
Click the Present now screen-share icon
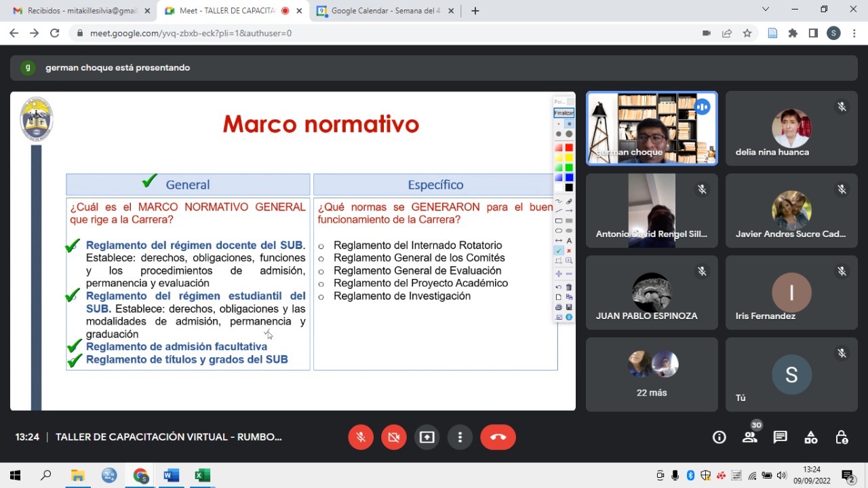click(427, 437)
